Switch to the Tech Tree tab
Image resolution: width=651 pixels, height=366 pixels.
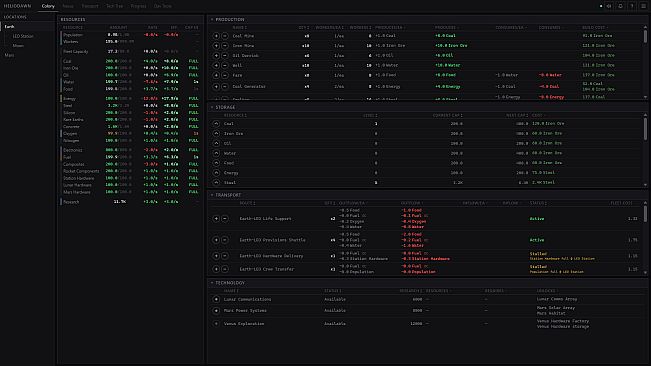115,6
